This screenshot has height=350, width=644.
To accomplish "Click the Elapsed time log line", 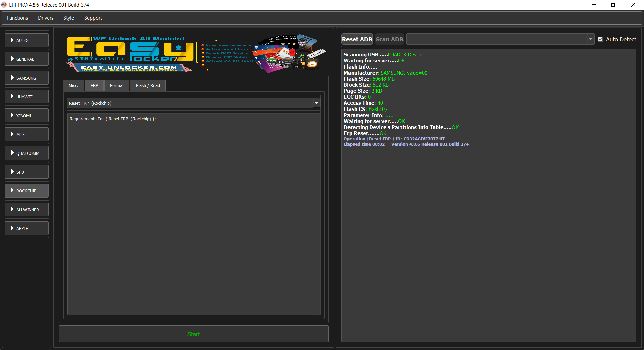I will pos(406,144).
